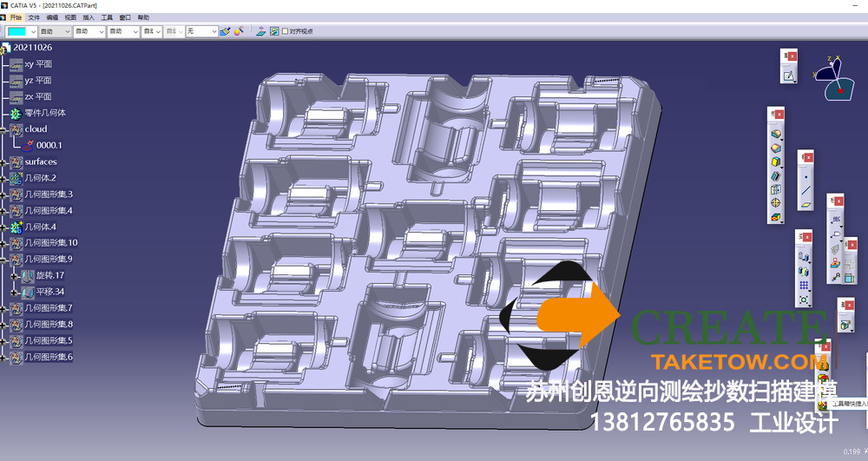Open the 文件 menu

pos(34,17)
